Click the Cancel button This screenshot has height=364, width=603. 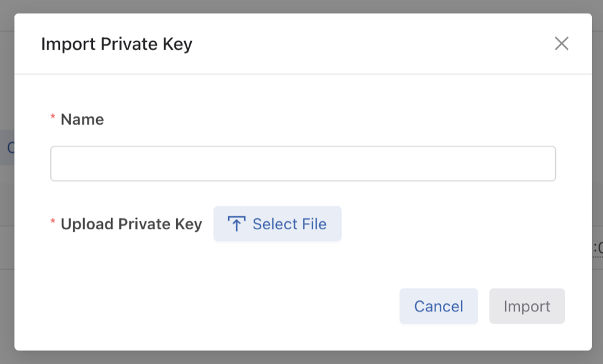tap(439, 306)
